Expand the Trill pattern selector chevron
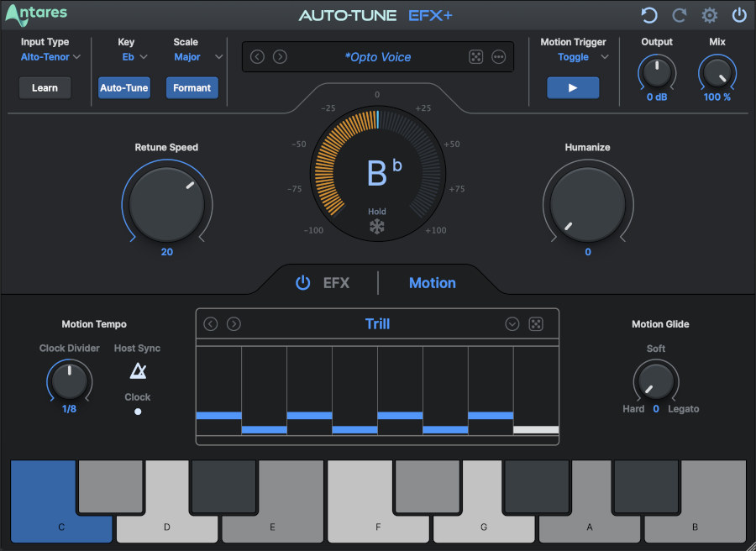Viewport: 756px width, 551px height. point(512,323)
